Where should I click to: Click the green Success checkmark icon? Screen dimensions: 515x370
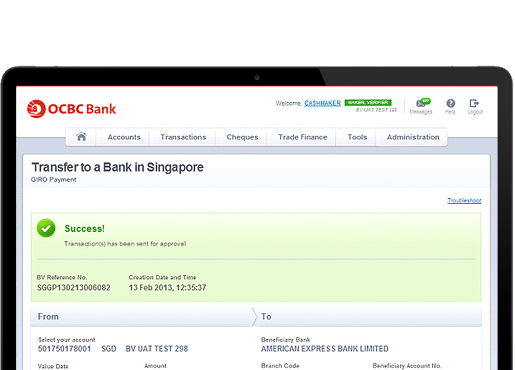click(46, 228)
